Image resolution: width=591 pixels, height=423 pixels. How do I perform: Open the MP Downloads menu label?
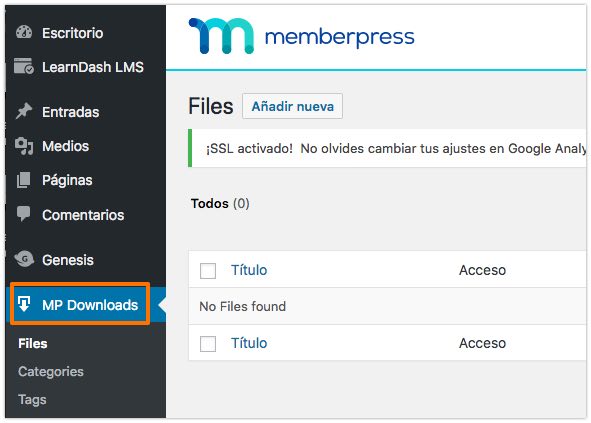pos(90,305)
